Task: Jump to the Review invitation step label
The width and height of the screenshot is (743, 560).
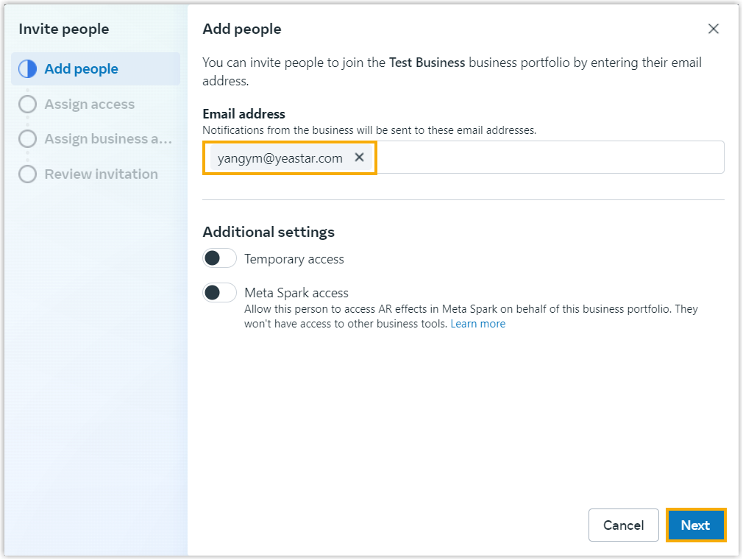Action: pos(101,174)
